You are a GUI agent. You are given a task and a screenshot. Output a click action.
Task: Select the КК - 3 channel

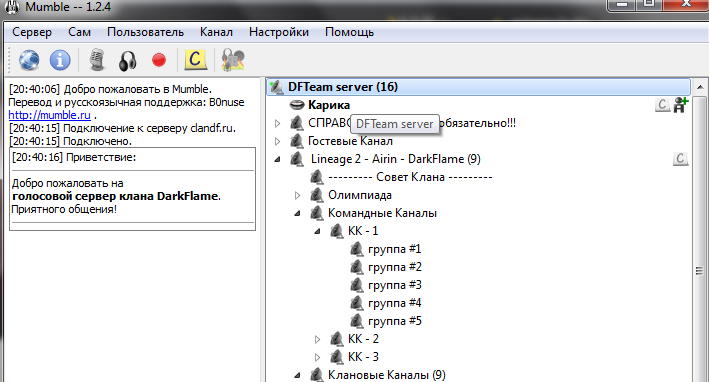[x=363, y=357]
